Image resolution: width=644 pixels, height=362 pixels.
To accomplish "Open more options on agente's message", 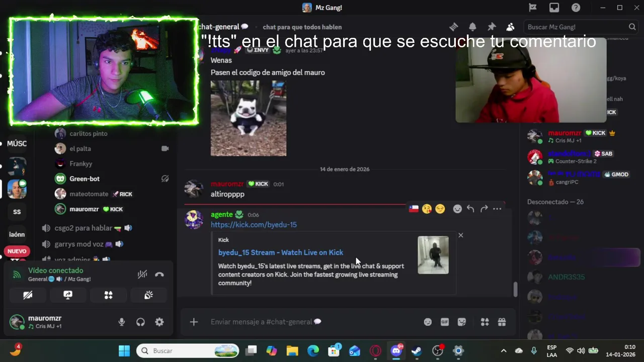I will click(497, 209).
